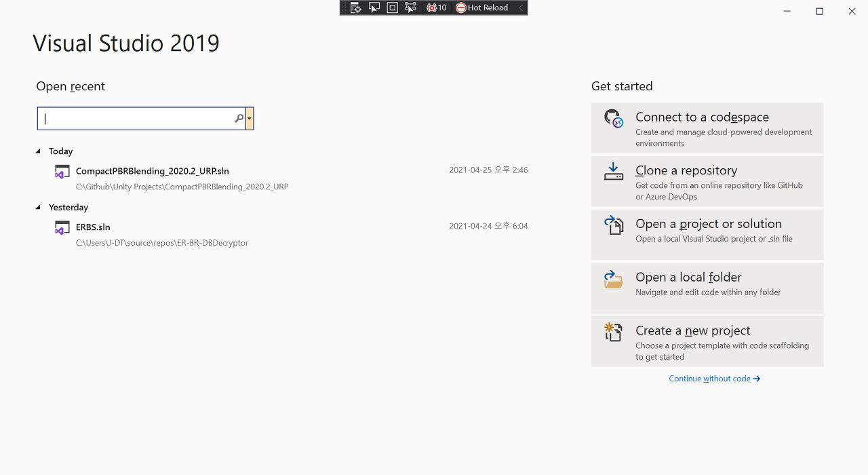Click the open folder icon

pos(613,279)
